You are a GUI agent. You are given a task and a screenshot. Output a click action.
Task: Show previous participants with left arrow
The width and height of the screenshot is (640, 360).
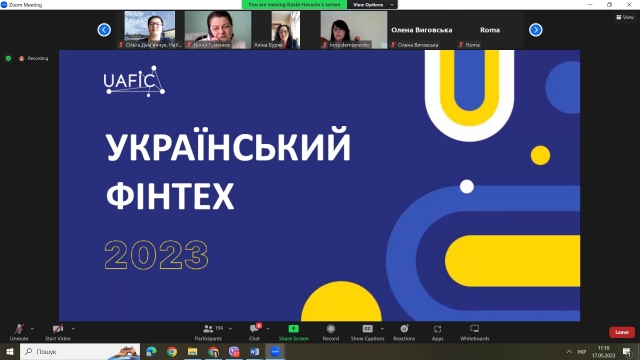click(x=104, y=30)
